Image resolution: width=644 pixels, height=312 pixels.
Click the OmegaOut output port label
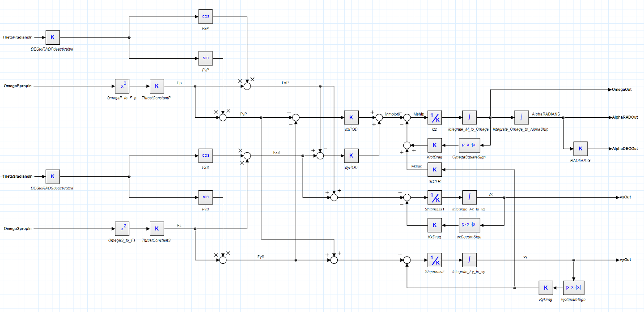click(x=622, y=90)
